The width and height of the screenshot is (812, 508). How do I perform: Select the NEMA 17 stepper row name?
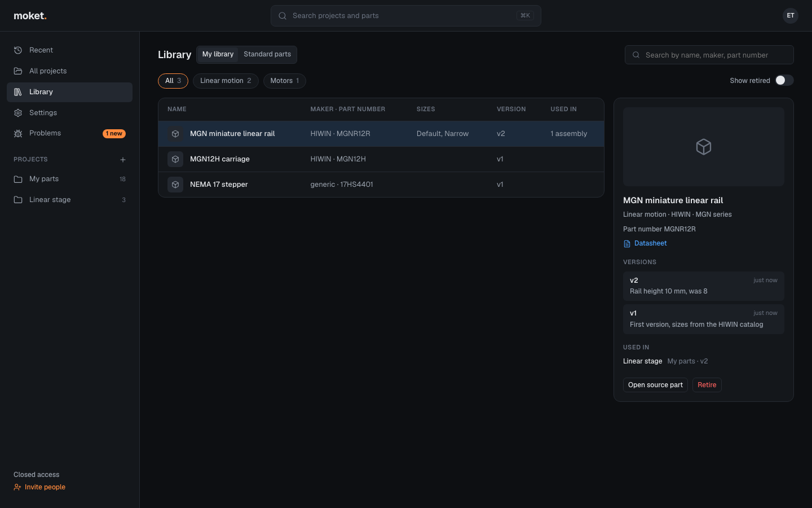(x=219, y=185)
